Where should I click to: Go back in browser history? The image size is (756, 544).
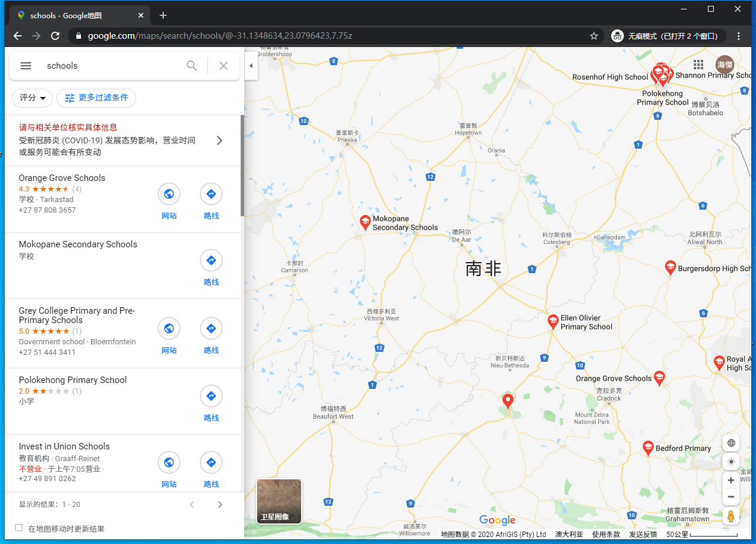point(18,36)
